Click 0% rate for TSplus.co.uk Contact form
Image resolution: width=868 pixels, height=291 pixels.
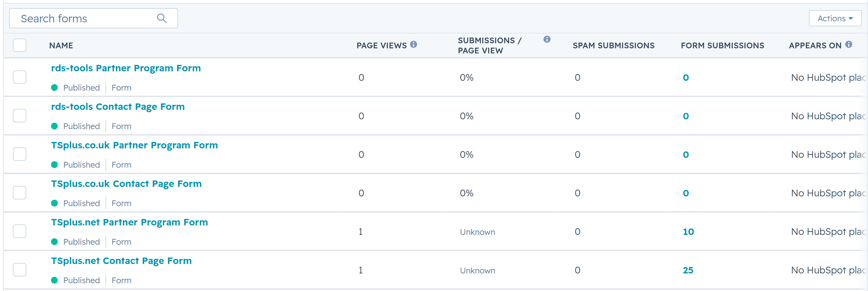click(467, 193)
